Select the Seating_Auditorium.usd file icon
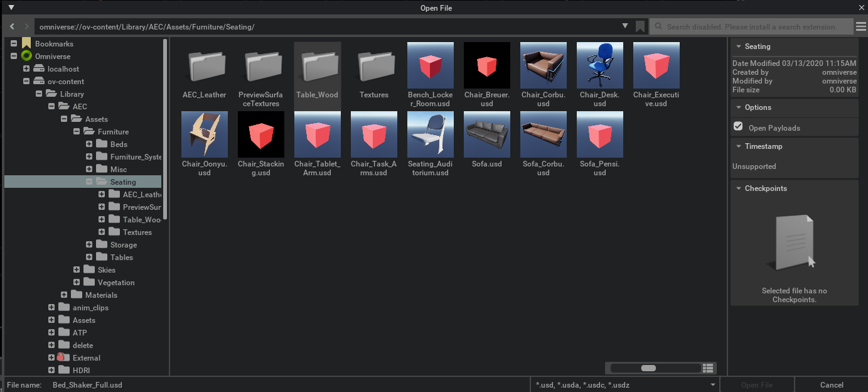The height and width of the screenshot is (392, 868). coord(430,134)
